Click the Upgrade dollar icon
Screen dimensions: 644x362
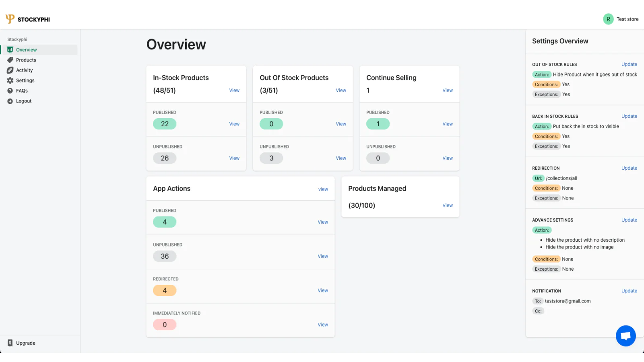[x=10, y=343]
